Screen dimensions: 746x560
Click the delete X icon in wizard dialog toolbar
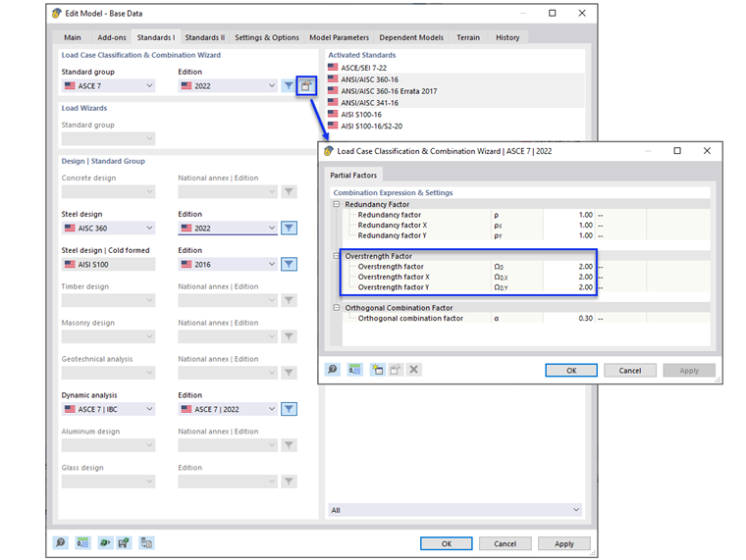[414, 370]
